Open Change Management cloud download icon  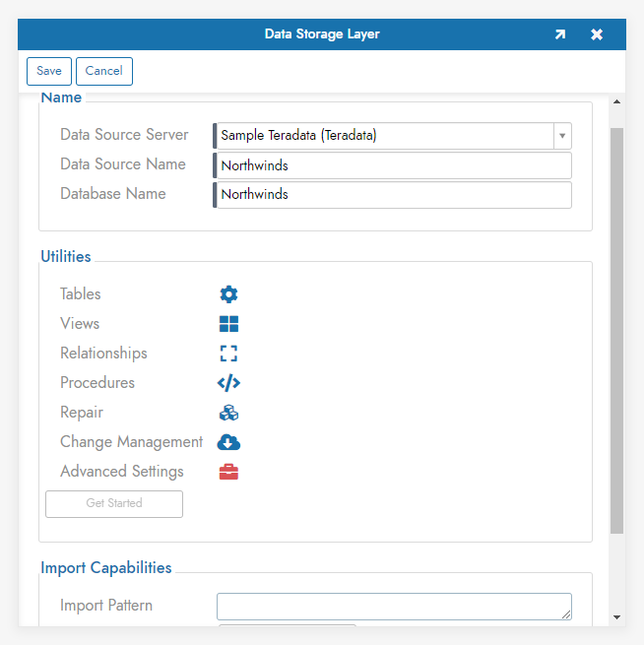click(x=228, y=442)
